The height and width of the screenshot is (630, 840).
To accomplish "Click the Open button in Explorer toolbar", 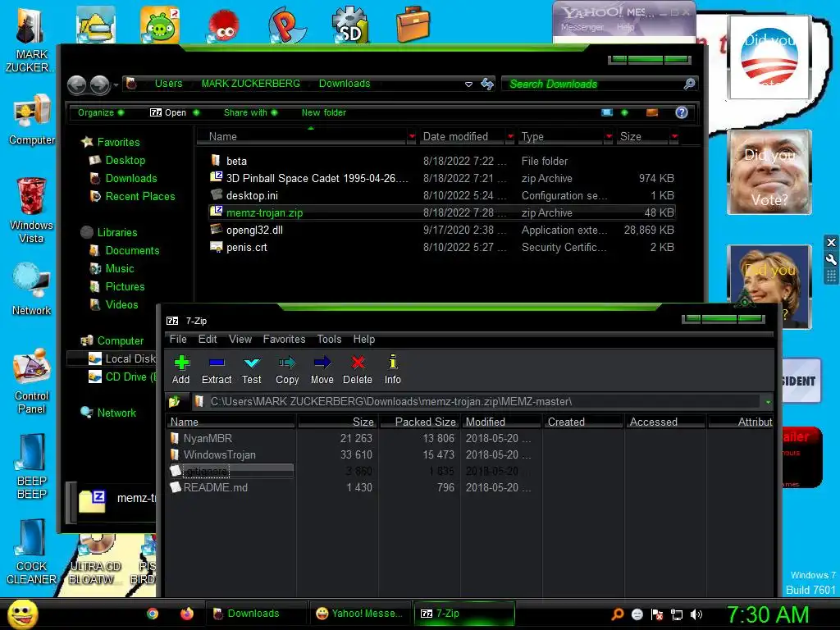I will 168,112.
